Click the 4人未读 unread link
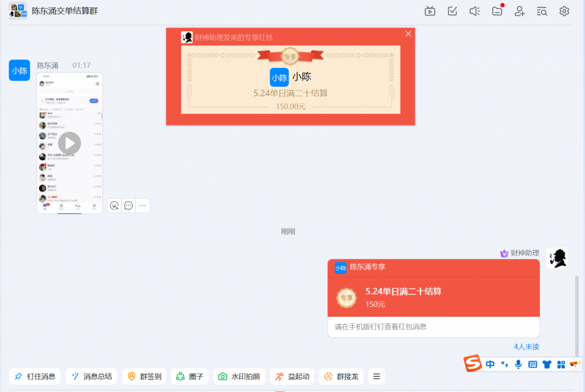Viewport: 585px width, 392px height. click(x=526, y=346)
